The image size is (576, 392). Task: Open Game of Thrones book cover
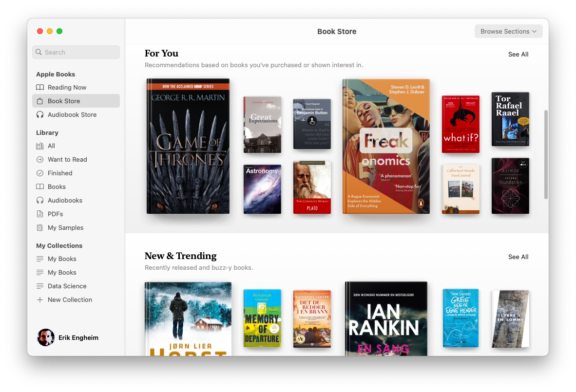188,146
